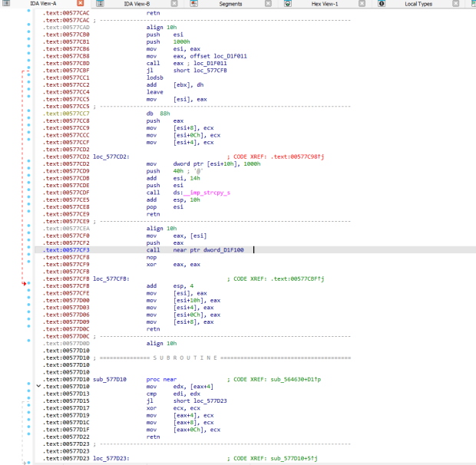Click the IDA View-B tab icon
This screenshot has width=476, height=465.
tap(100, 4)
